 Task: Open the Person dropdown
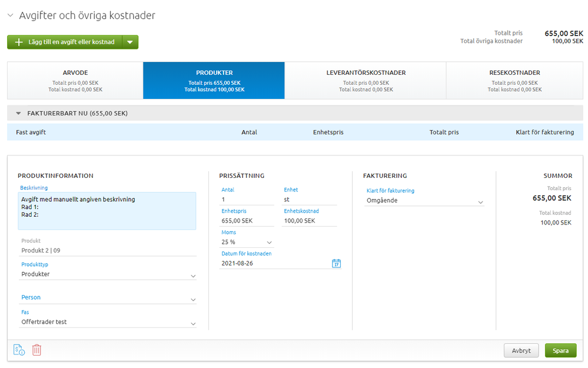[x=107, y=297]
